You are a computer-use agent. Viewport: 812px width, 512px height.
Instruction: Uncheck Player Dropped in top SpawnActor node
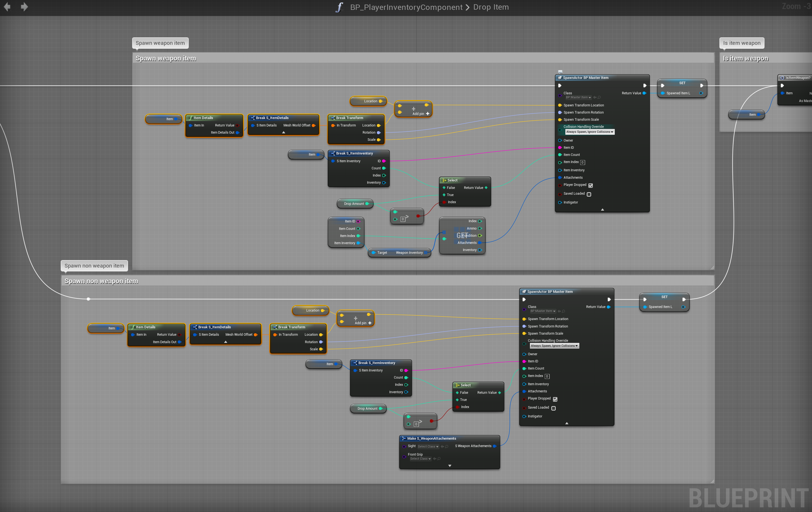(x=590, y=185)
